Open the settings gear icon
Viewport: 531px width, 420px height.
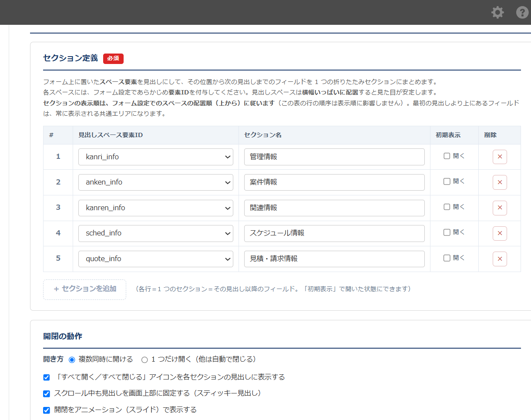click(497, 12)
